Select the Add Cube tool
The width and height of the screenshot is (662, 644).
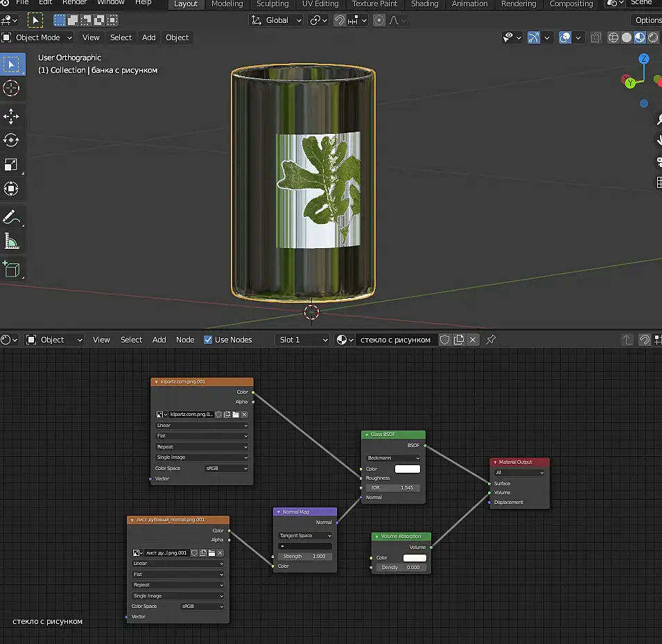tap(12, 268)
